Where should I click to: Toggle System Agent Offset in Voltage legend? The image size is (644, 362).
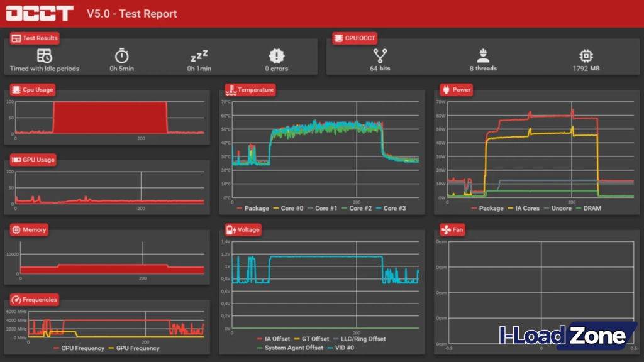click(x=289, y=348)
